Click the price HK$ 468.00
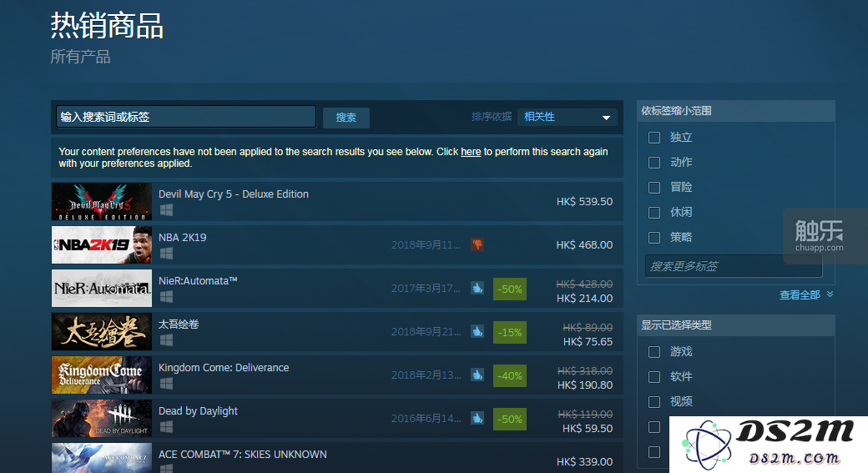This screenshot has height=473, width=868. (584, 244)
